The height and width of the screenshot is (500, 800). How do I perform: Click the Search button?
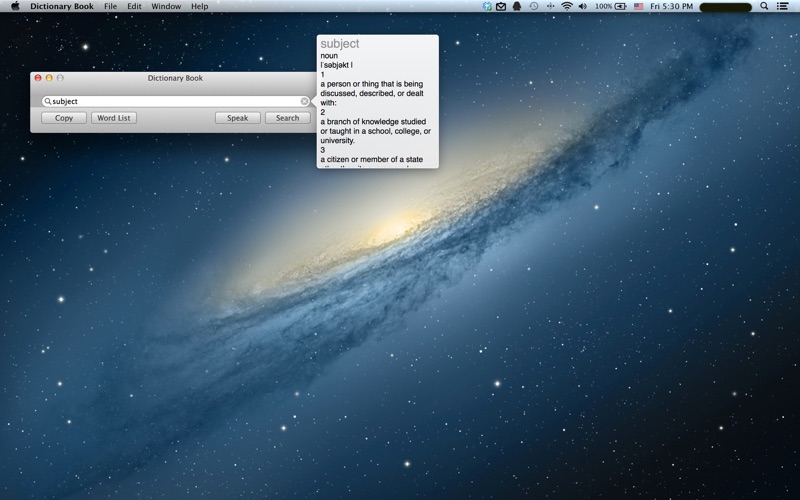pos(287,118)
